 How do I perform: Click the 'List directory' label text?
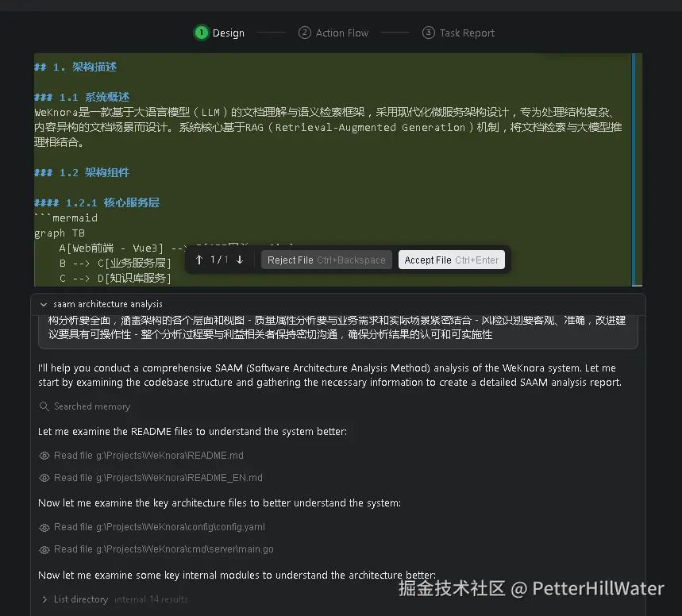click(81, 599)
